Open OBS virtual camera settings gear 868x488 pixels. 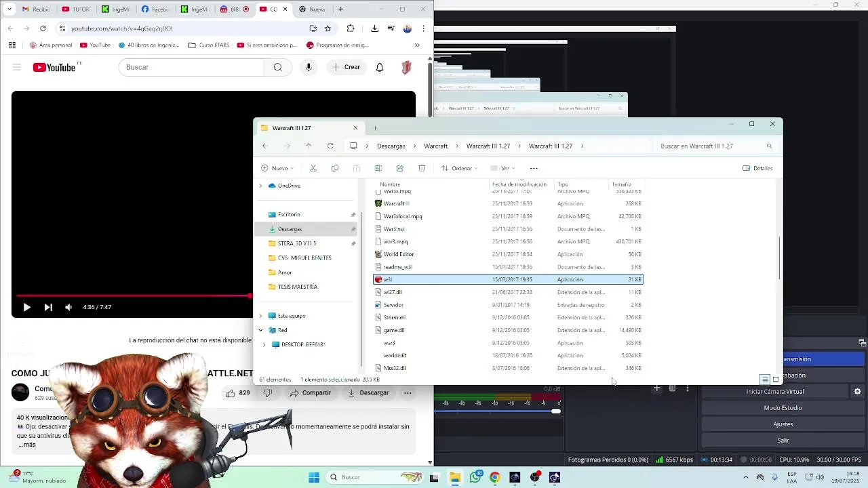[857, 392]
